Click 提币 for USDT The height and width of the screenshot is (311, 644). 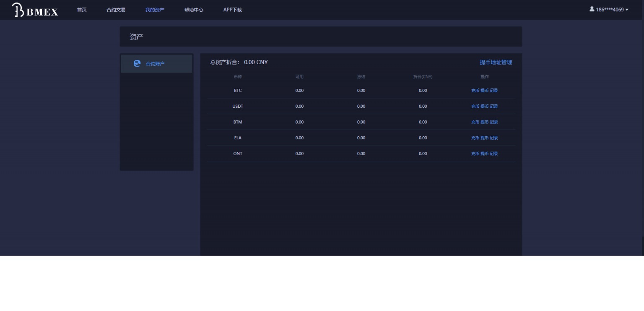[484, 106]
